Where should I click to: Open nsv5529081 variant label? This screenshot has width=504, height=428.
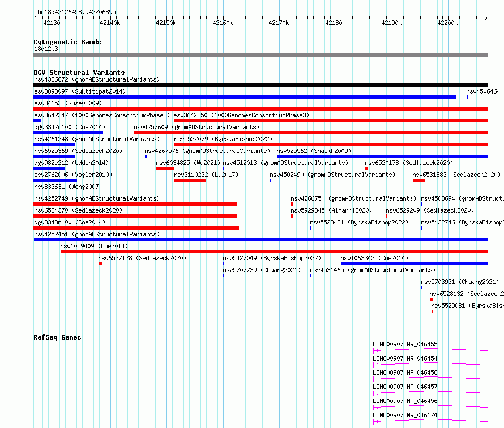467,306
